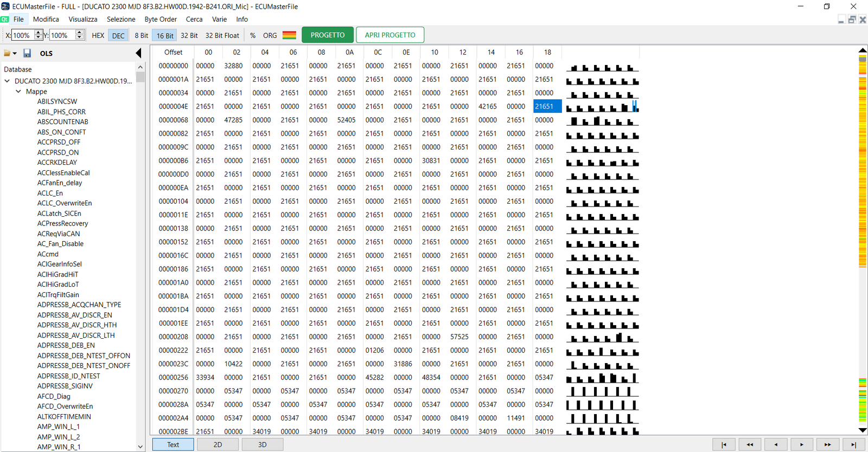Click the floppy disk save icon

click(x=27, y=53)
